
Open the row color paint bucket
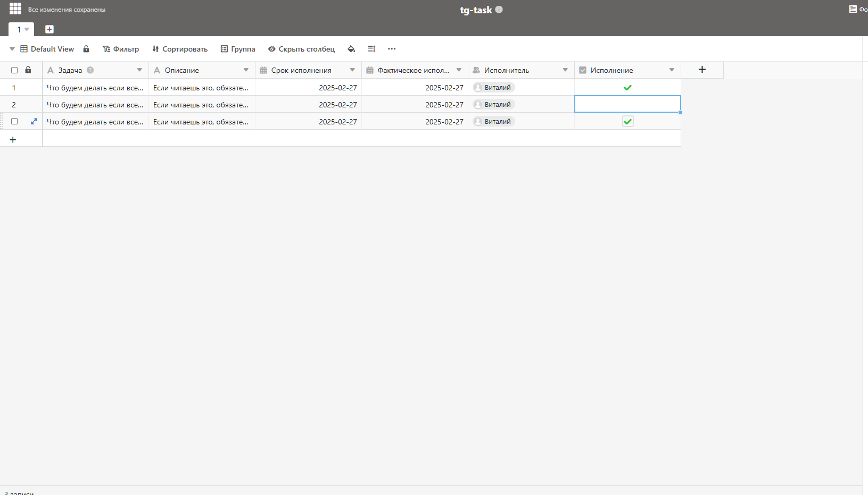351,49
